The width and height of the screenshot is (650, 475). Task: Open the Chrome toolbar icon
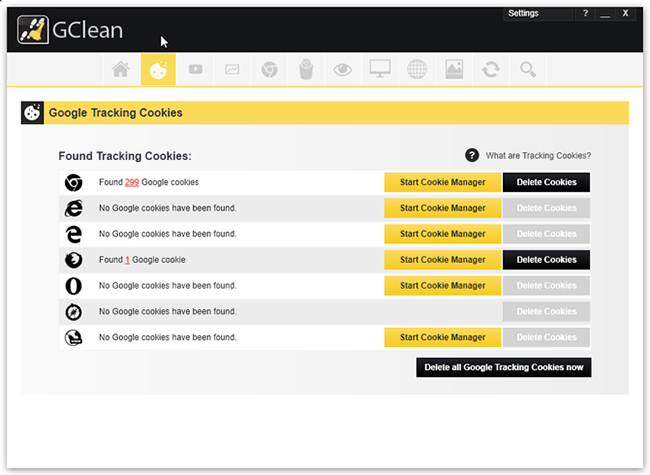coord(269,69)
